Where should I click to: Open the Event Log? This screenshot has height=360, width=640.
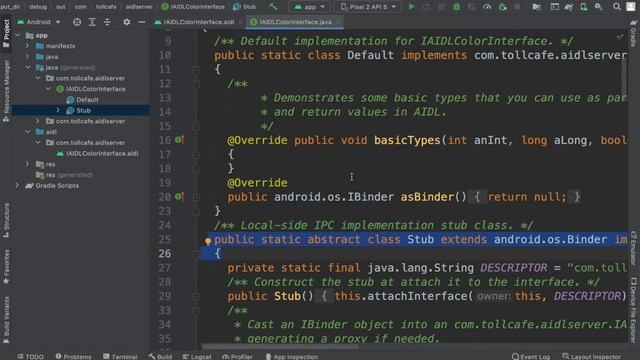click(531, 356)
